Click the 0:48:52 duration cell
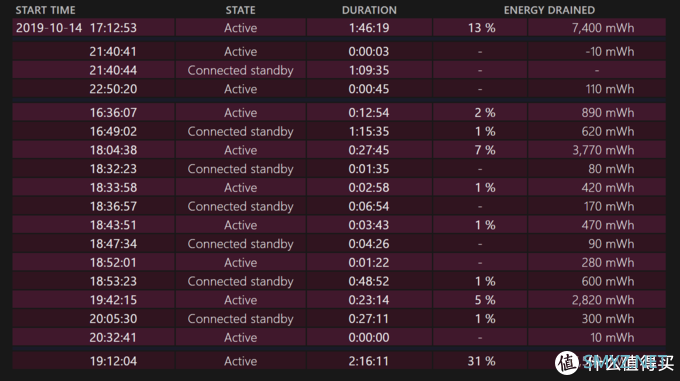Viewport: 680px width, 381px height. pyautogui.click(x=369, y=281)
